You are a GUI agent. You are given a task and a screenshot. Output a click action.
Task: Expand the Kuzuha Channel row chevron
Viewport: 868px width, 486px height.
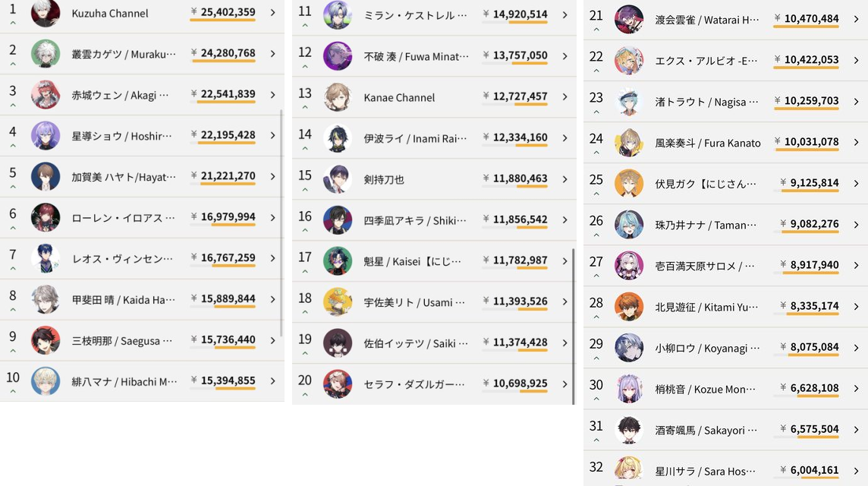click(273, 12)
